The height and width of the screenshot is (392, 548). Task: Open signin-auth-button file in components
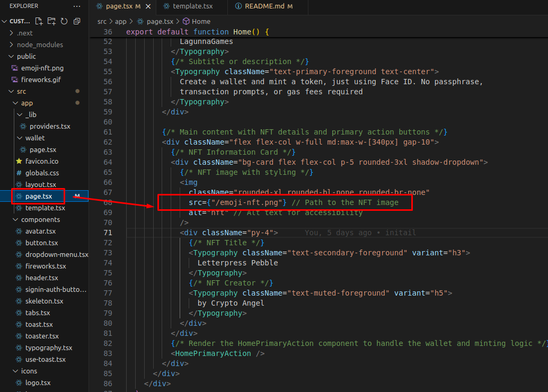pos(44,289)
